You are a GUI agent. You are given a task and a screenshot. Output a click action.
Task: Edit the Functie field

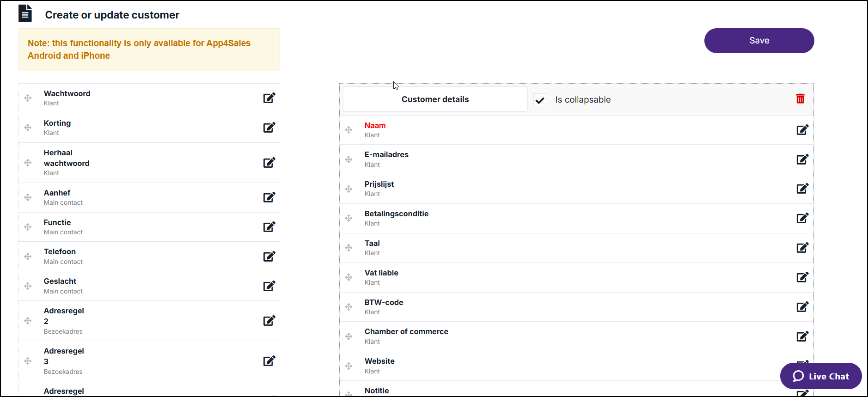click(269, 227)
